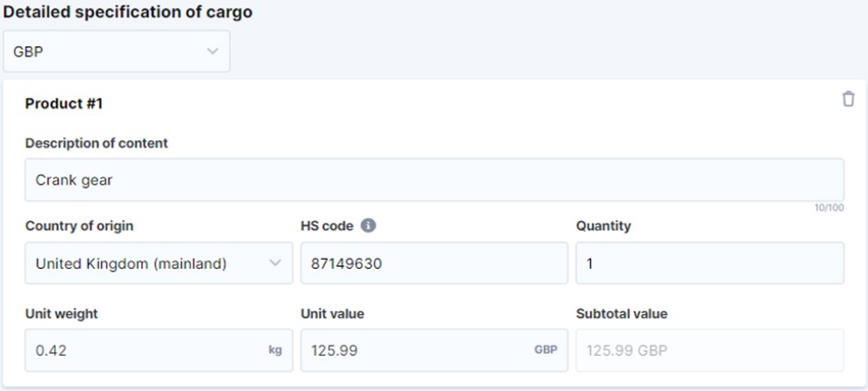
Task: Edit the Unit value field 125.99
Action: click(434, 350)
